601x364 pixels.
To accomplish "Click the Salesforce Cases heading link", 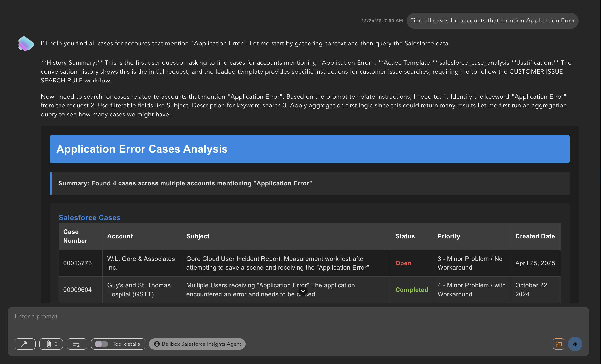I will 89,217.
